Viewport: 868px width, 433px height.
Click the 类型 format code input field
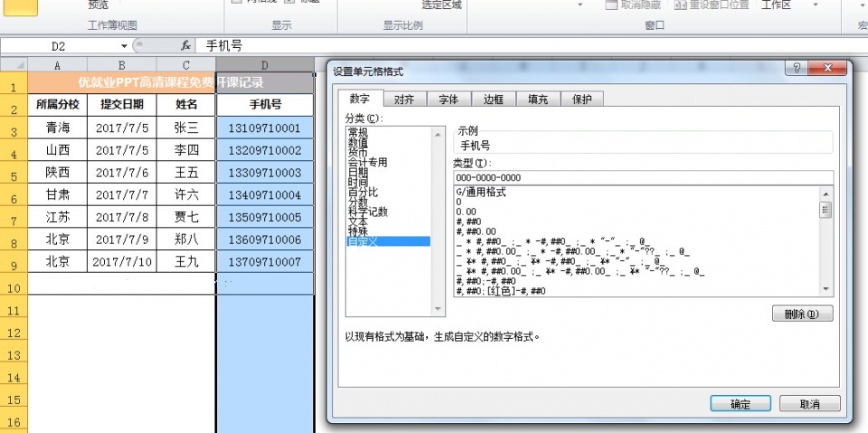pos(643,177)
